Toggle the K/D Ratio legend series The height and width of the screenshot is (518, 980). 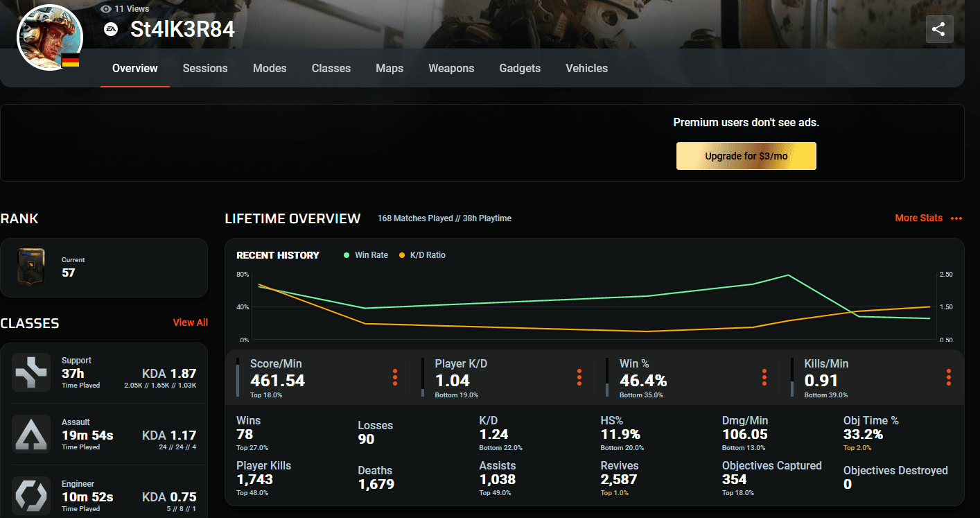[x=422, y=255]
